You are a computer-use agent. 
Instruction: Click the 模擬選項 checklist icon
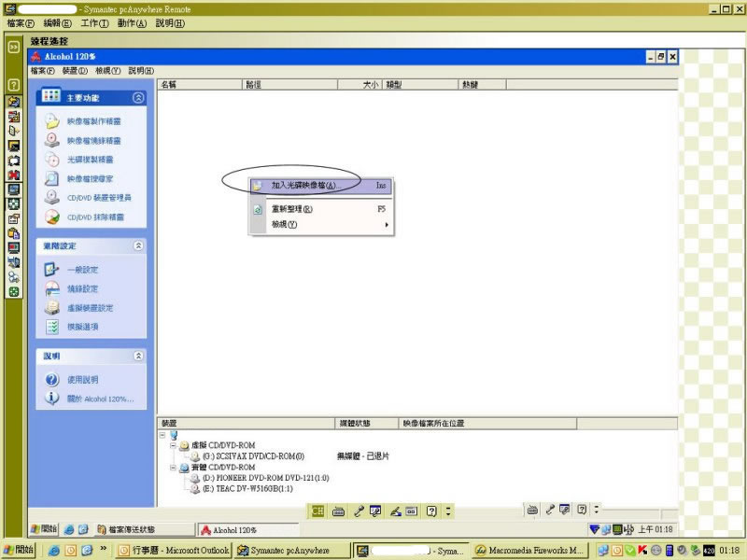pyautogui.click(x=52, y=327)
